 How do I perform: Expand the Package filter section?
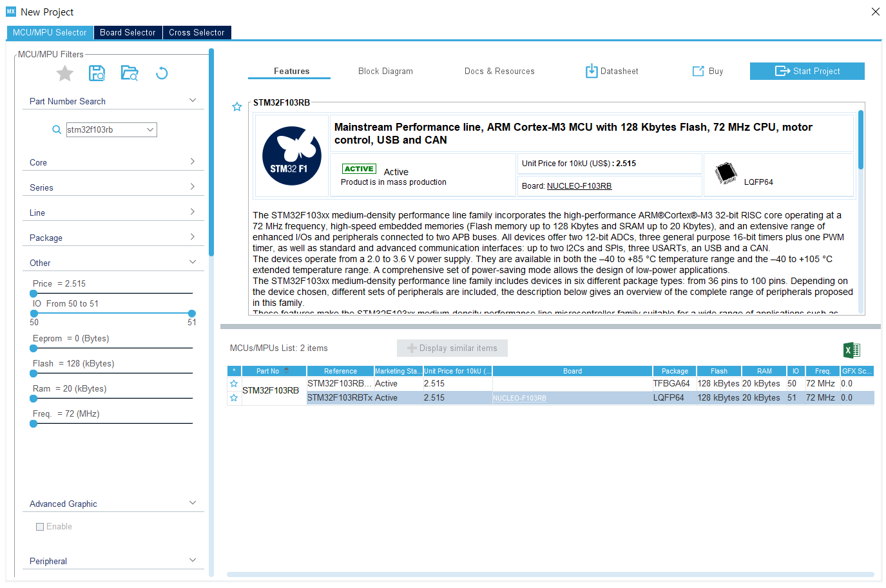pos(193,236)
